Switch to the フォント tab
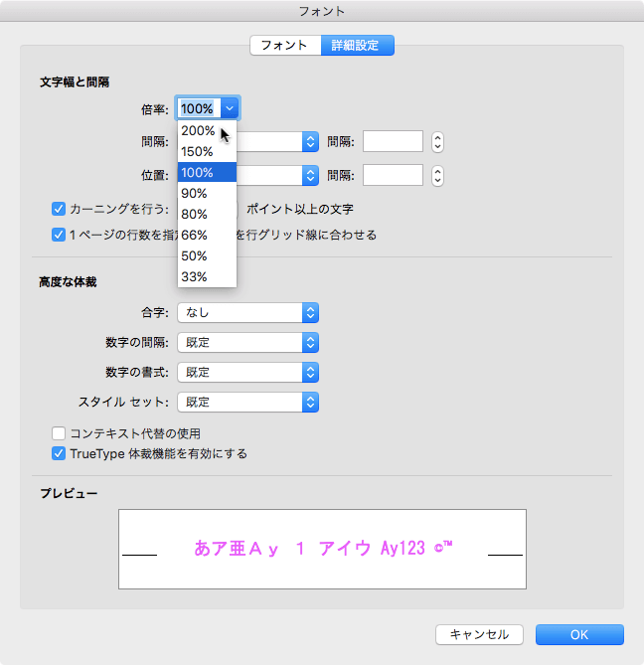This screenshot has width=644, height=665. 284,46
